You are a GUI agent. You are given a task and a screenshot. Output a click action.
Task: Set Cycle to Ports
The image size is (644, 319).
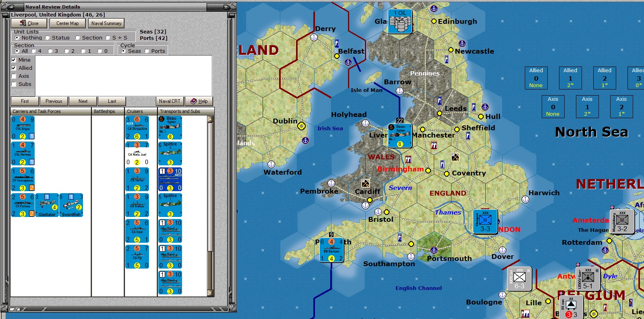coord(155,51)
